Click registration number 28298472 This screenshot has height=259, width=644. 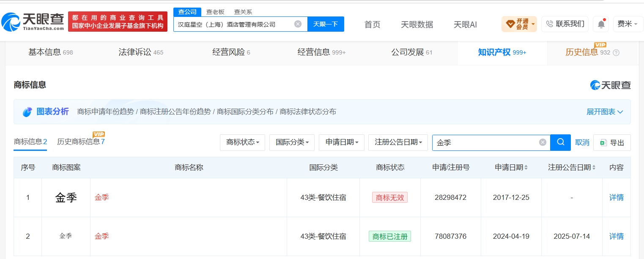tap(450, 197)
